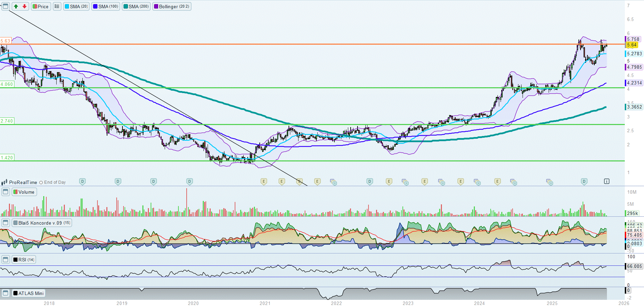The width and height of the screenshot is (644, 306).
Task: Click the green up arrow icon
Action: coord(16,7)
